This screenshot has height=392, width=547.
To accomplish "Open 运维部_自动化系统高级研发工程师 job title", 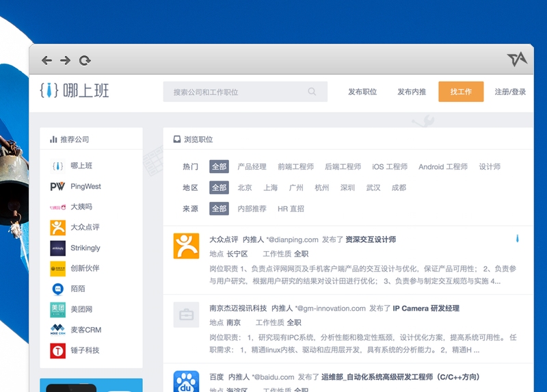I will click(401, 377).
